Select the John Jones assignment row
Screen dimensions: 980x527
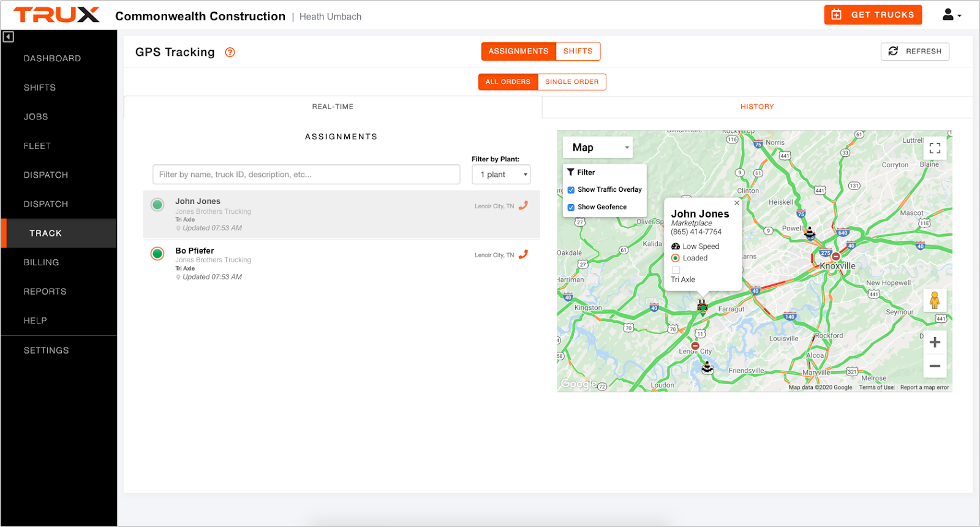(x=342, y=214)
